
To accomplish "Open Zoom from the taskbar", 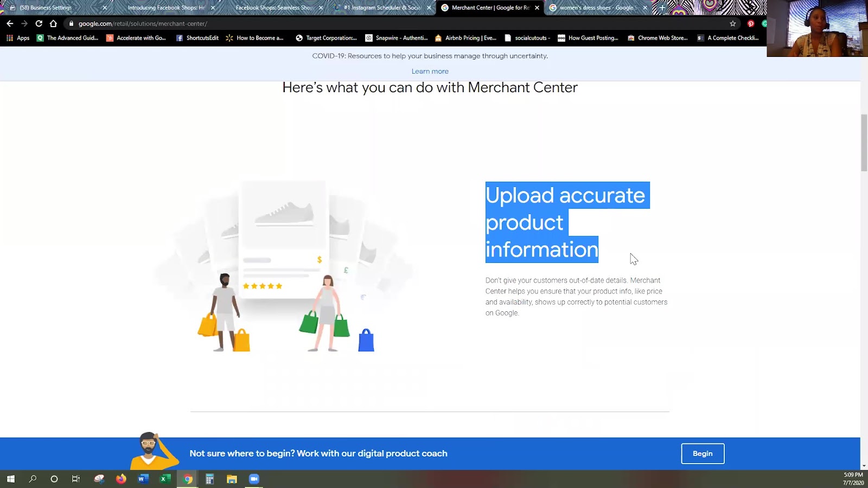I will pyautogui.click(x=254, y=479).
